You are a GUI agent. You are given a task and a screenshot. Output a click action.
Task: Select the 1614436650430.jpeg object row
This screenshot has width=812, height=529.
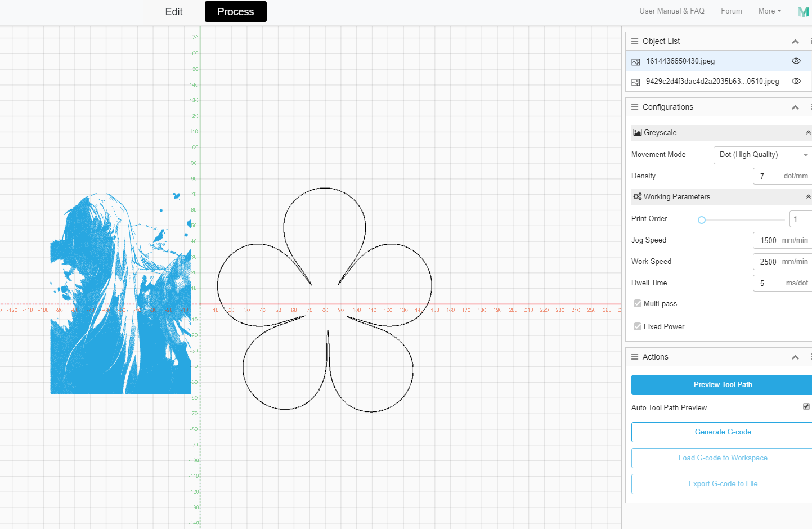719,61
